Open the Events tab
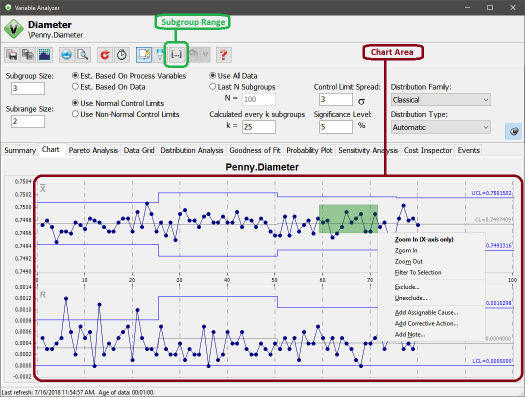 click(x=469, y=150)
